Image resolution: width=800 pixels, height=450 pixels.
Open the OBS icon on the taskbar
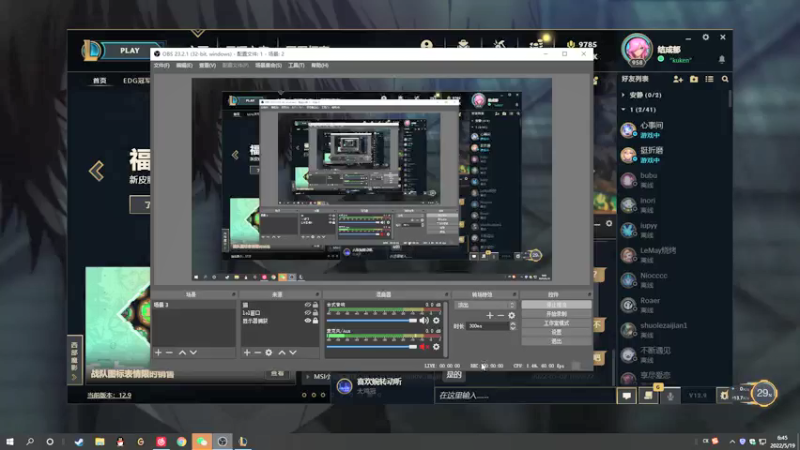point(222,441)
